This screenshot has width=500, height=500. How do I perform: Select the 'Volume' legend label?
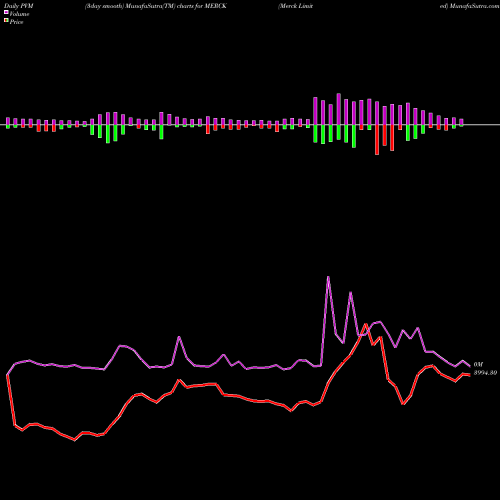tap(19, 14)
